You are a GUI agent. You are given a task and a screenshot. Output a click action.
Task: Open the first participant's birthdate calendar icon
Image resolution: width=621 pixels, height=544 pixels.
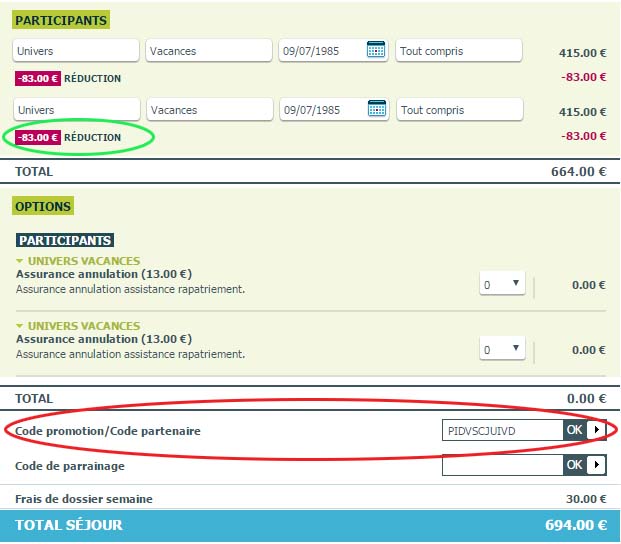pyautogui.click(x=376, y=50)
